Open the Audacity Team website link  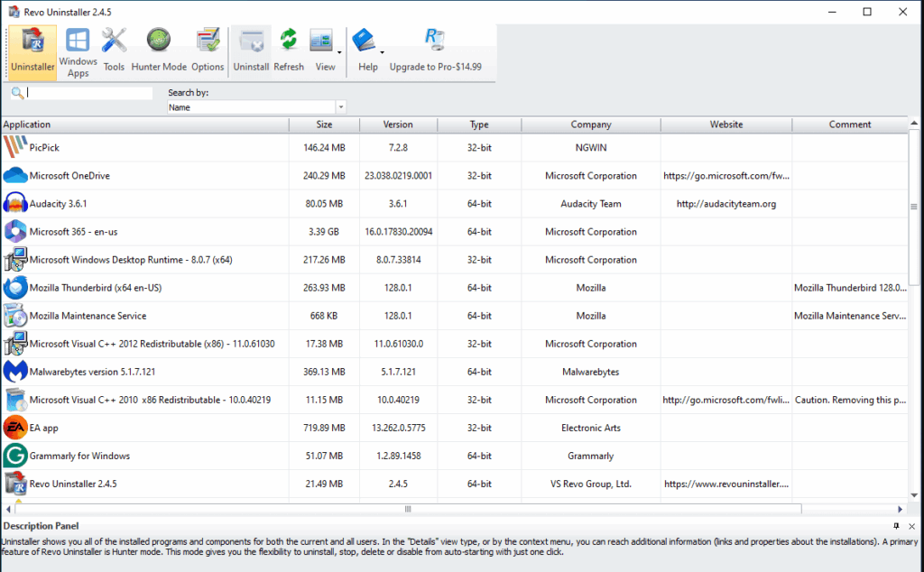[725, 203]
